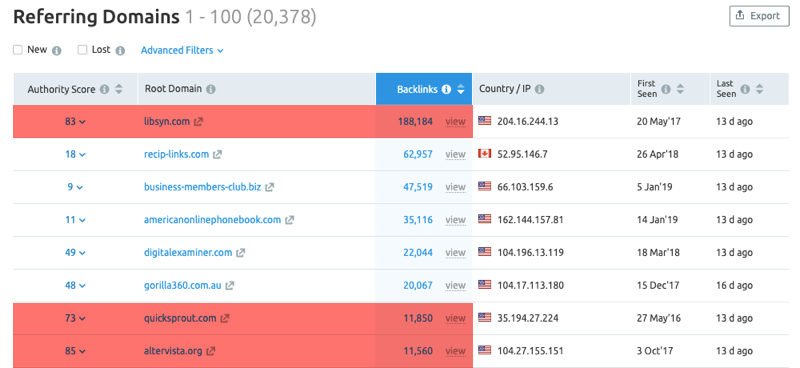800x368 pixels.
Task: Open the recip-links.com domain link
Action: (177, 154)
